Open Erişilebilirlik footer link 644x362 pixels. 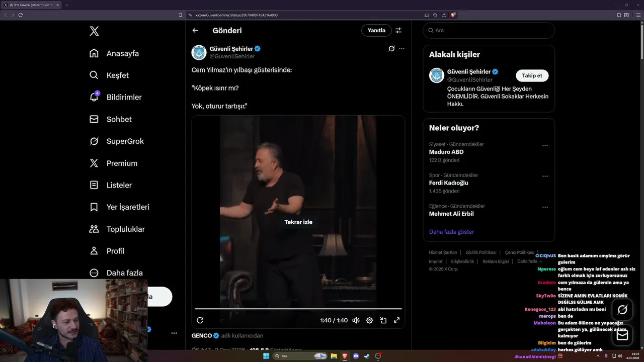[462, 261]
